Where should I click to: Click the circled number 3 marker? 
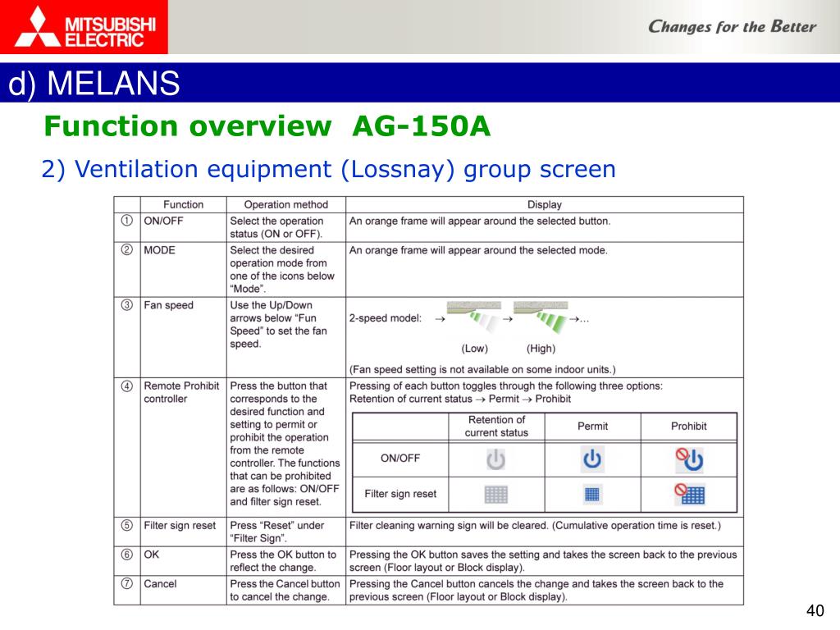[127, 305]
